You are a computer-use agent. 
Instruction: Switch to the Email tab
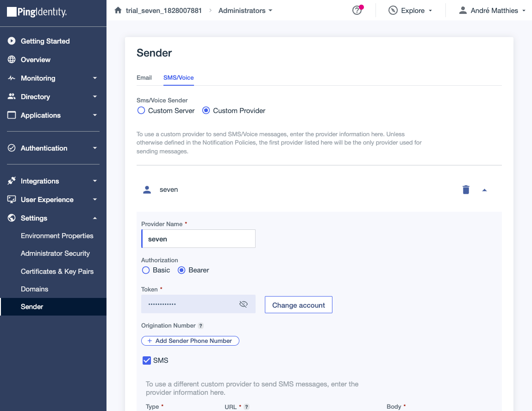[x=144, y=77]
